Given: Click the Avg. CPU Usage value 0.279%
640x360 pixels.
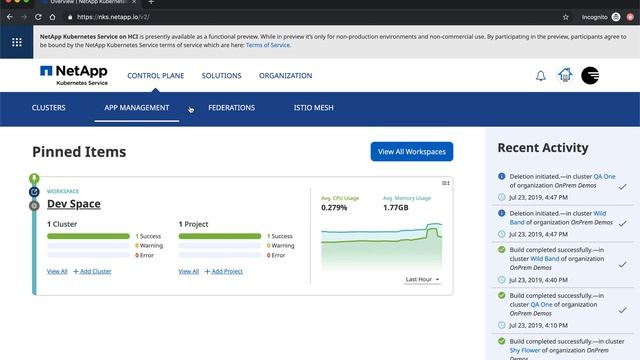Looking at the screenshot, I should [x=334, y=208].
